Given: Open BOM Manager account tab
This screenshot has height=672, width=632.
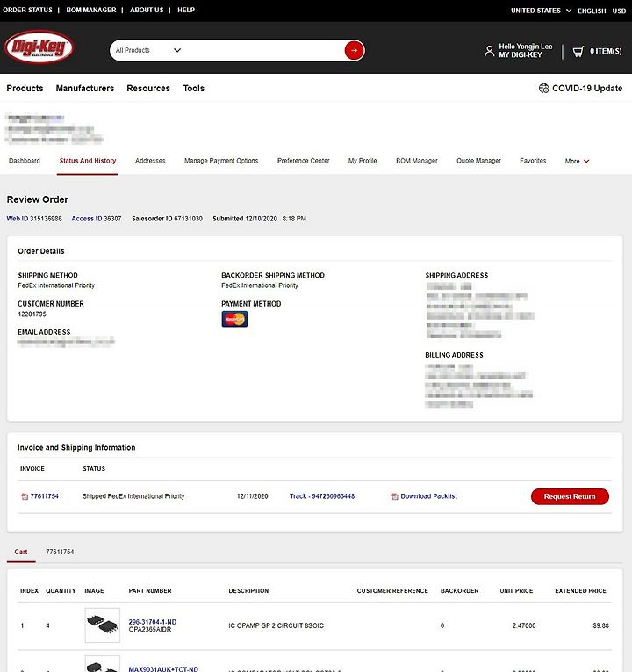Looking at the screenshot, I should tap(417, 161).
